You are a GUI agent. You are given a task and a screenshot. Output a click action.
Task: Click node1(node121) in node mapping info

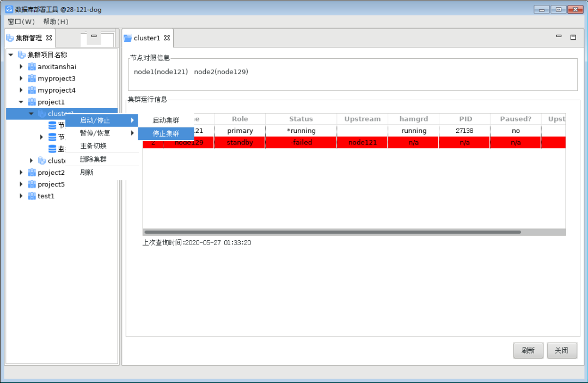[161, 72]
